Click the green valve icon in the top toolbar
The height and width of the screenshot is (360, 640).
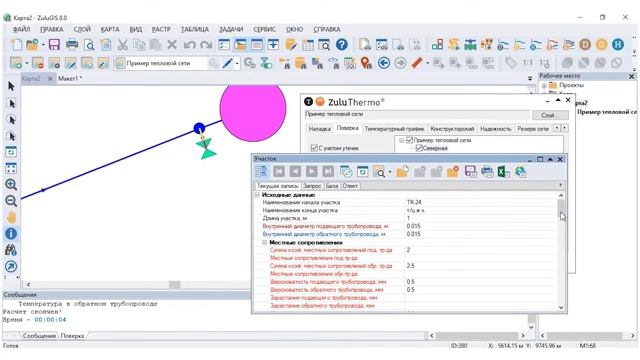(x=470, y=44)
